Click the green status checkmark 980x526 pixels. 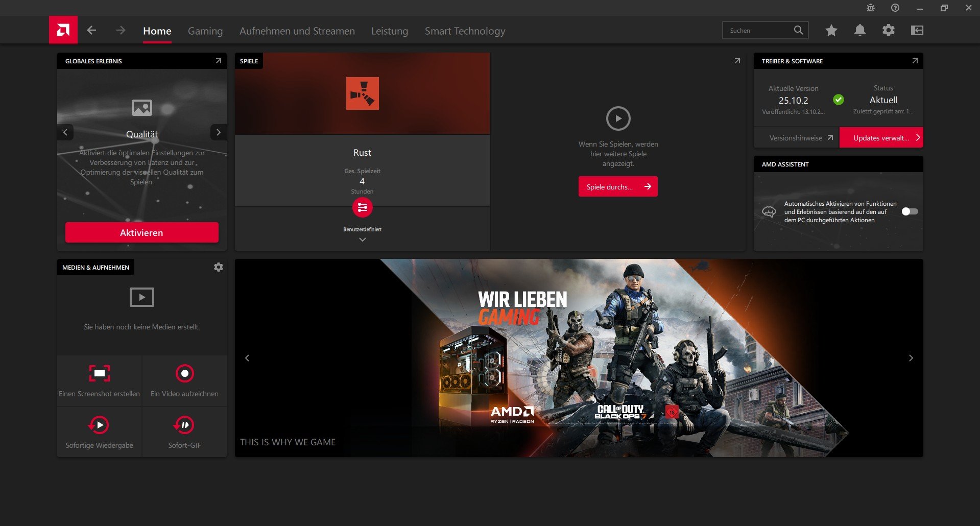pos(839,100)
